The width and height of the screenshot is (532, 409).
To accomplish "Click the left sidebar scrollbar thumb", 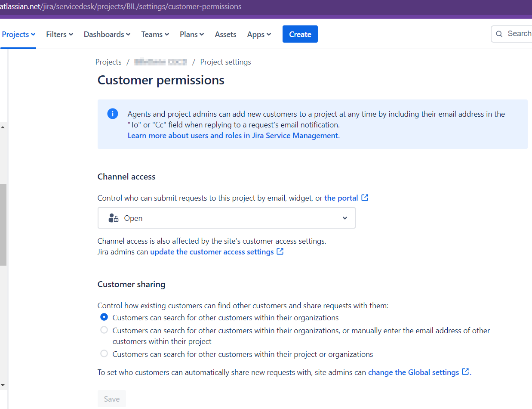I will pyautogui.click(x=3, y=225).
